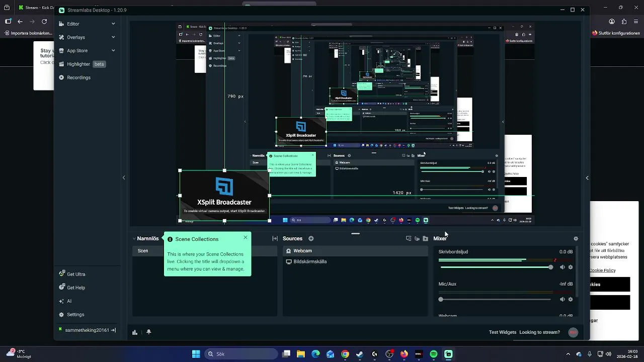This screenshot has width=644, height=362.
Task: Add a new source with plus icon
Action: pyautogui.click(x=311, y=239)
